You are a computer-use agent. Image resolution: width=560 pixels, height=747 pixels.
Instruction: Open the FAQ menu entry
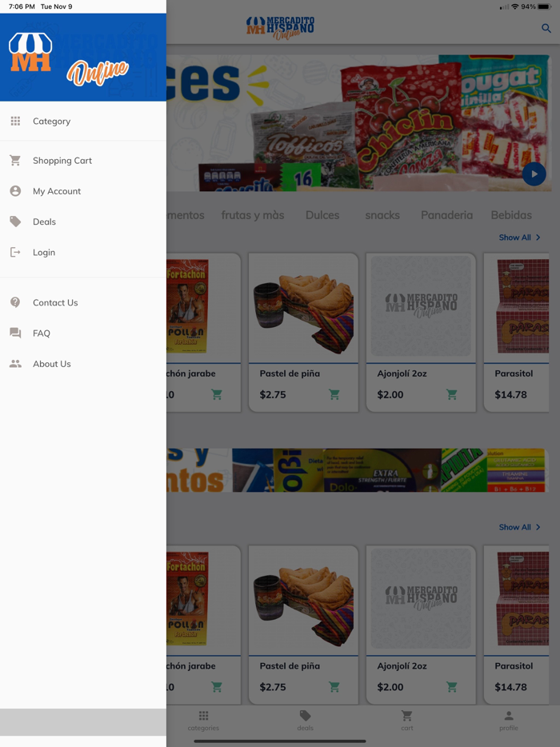tap(41, 334)
